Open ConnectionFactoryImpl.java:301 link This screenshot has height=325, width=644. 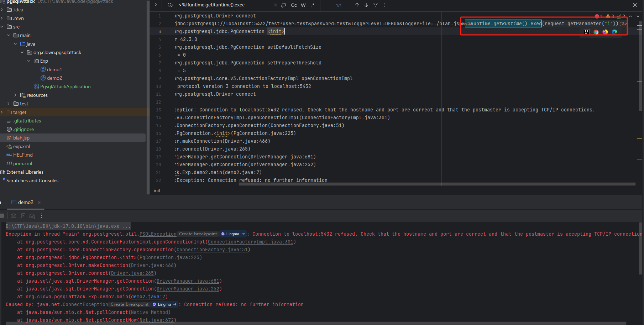click(x=251, y=242)
